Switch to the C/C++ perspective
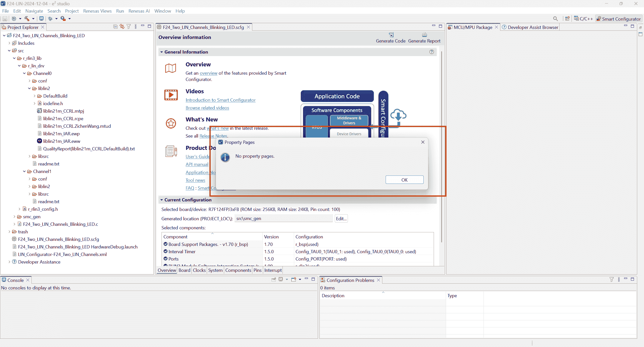 tap(584, 19)
